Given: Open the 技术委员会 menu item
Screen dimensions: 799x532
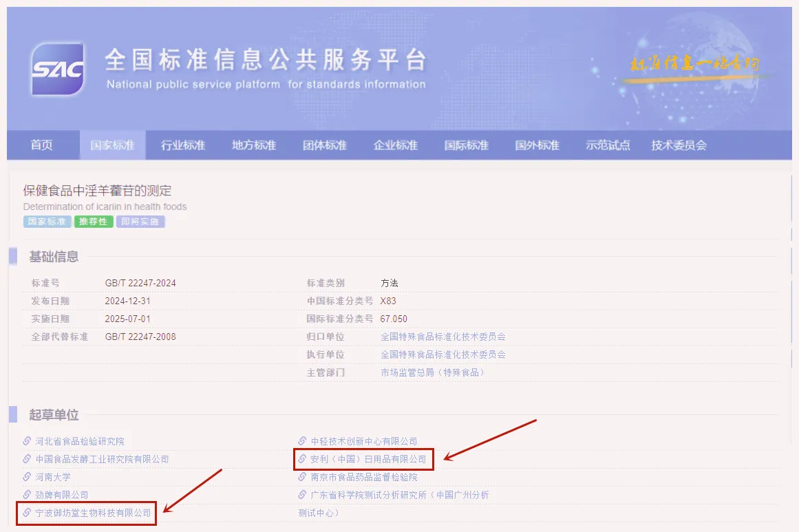Looking at the screenshot, I should tap(679, 145).
